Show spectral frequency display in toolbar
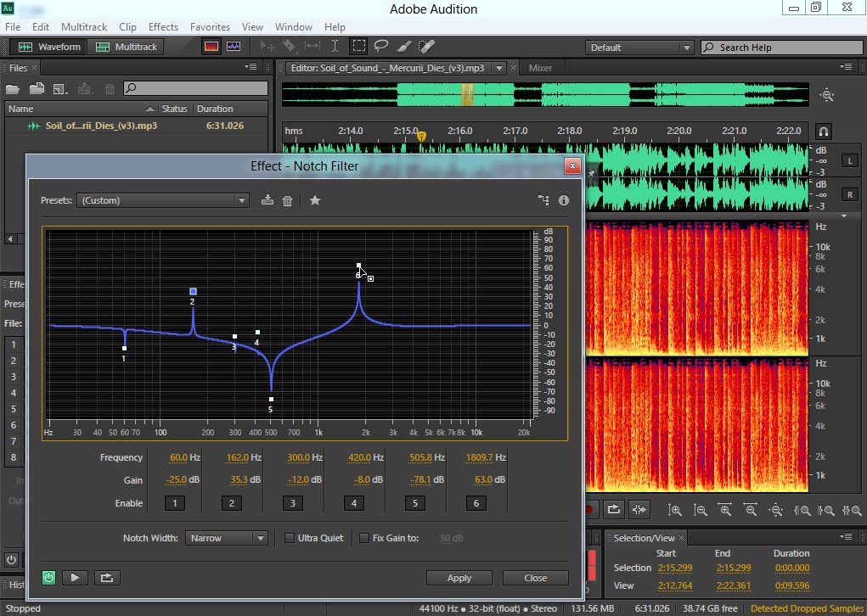The width and height of the screenshot is (867, 616). pyautogui.click(x=211, y=47)
